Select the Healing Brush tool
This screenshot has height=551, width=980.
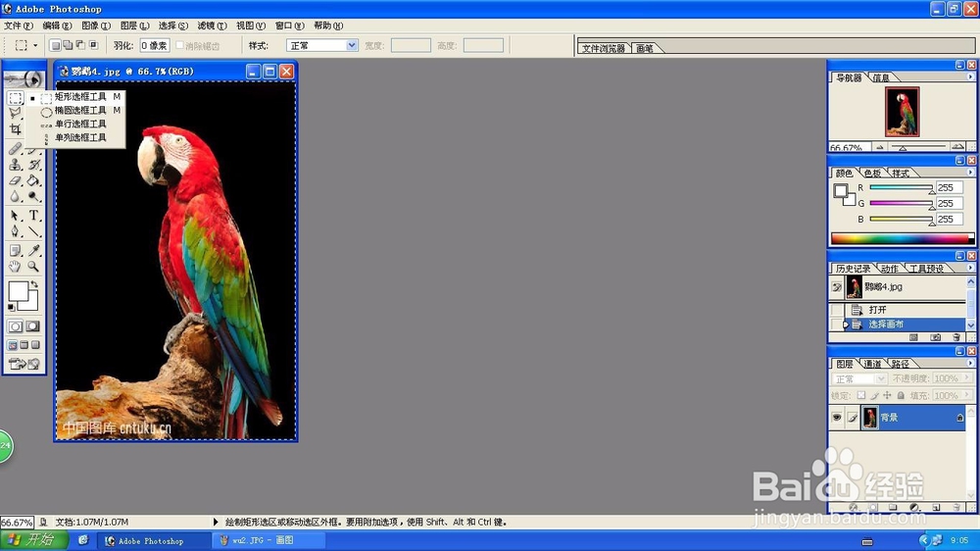click(15, 149)
